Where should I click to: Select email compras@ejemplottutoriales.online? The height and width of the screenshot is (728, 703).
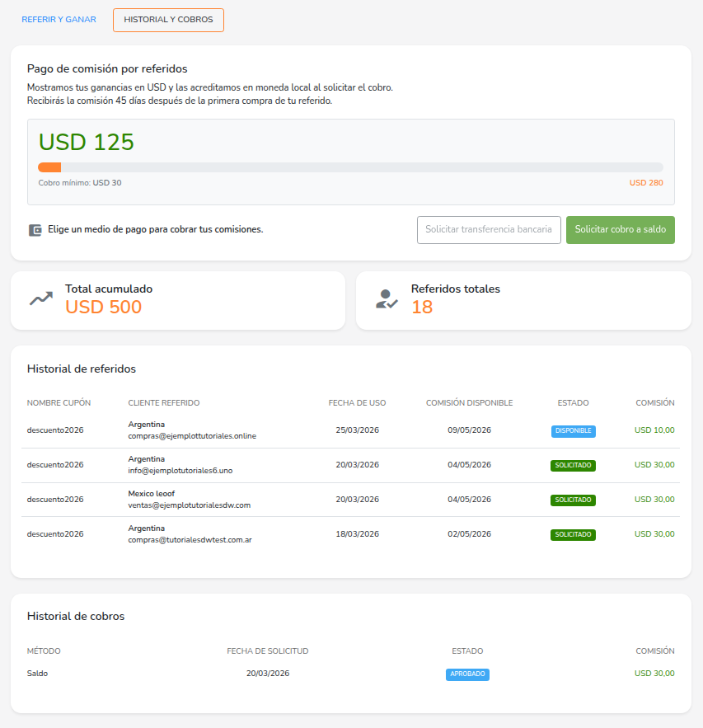tap(192, 436)
